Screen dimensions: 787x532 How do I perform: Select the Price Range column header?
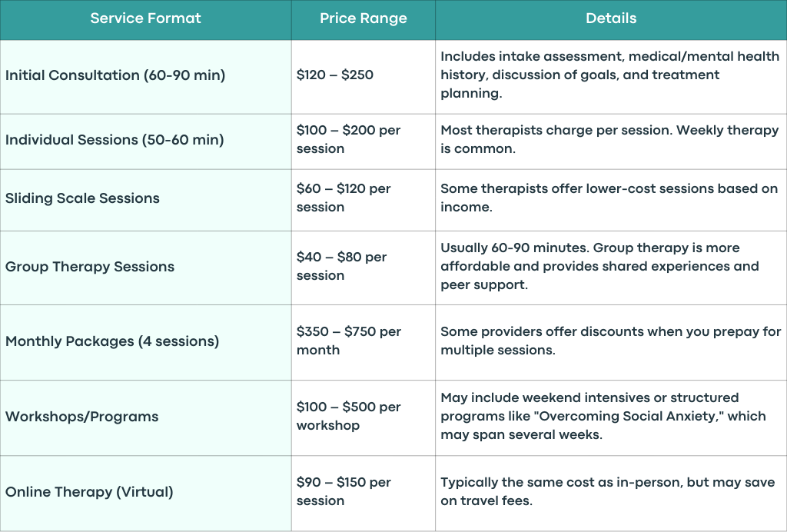[364, 20]
